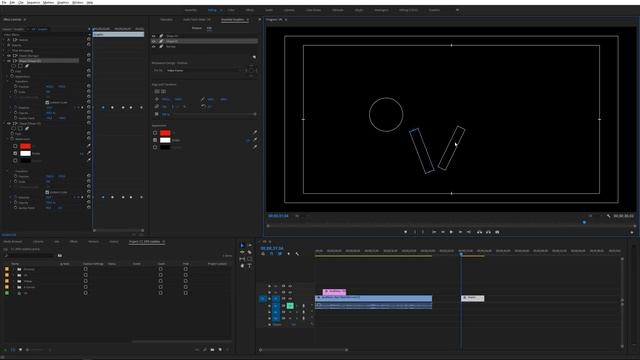
Task: Choose the Slip tool
Action: pyautogui.click(x=242, y=259)
